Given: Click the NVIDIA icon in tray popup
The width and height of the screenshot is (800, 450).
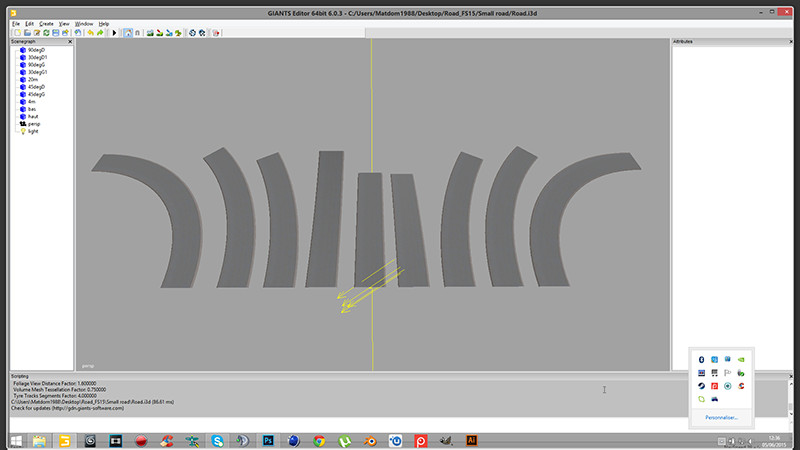Looking at the screenshot, I should (741, 359).
